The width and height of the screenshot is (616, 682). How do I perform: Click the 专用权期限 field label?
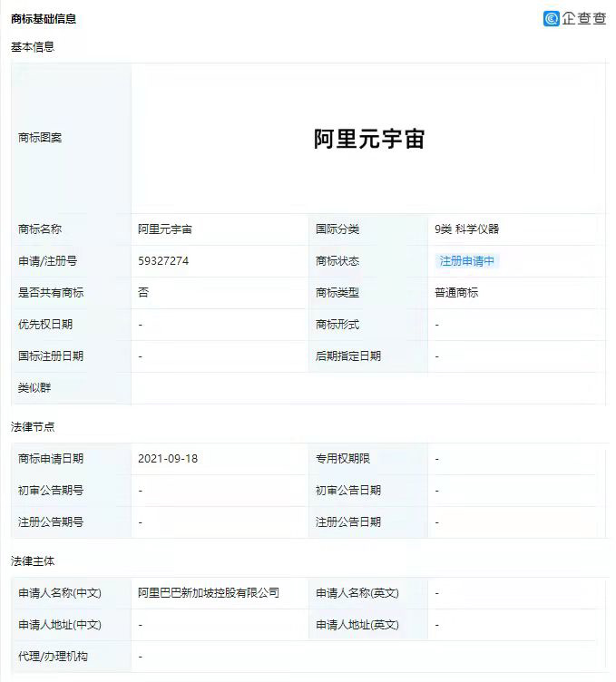343,459
